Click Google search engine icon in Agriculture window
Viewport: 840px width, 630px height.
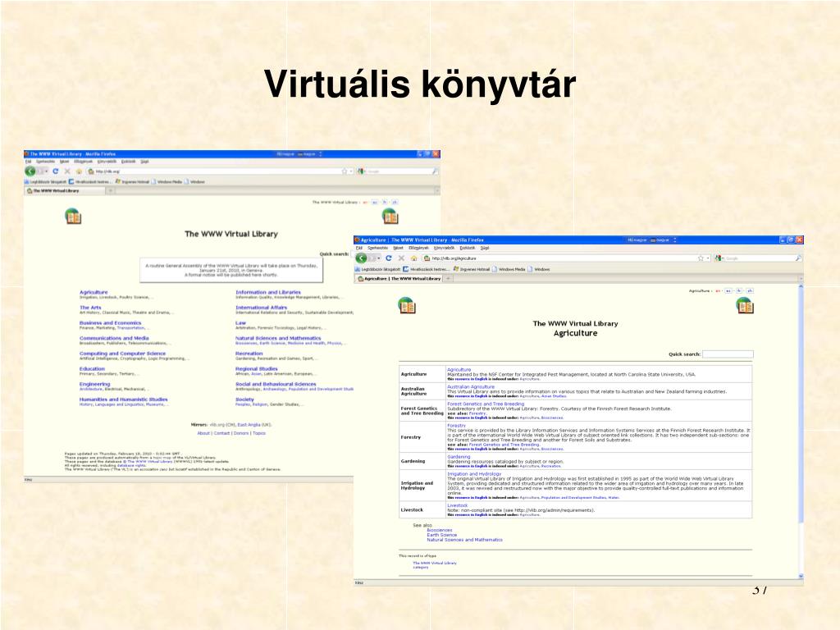pos(719,258)
